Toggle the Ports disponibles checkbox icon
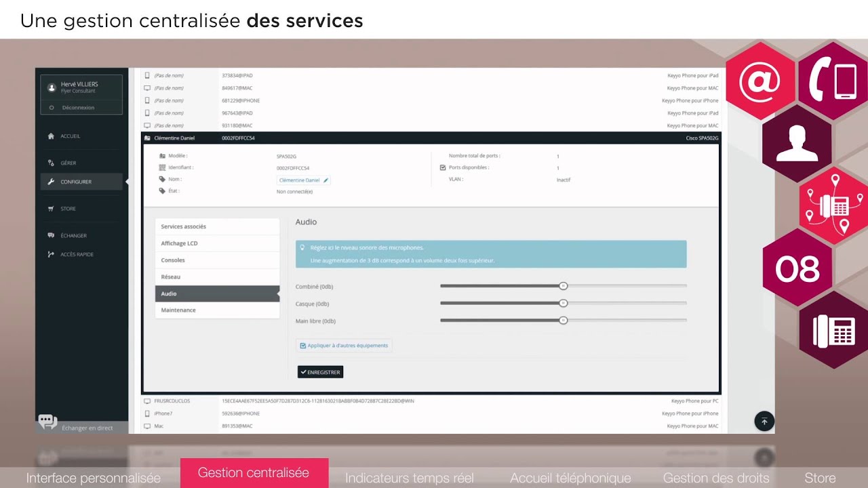868x488 pixels. pos(443,167)
